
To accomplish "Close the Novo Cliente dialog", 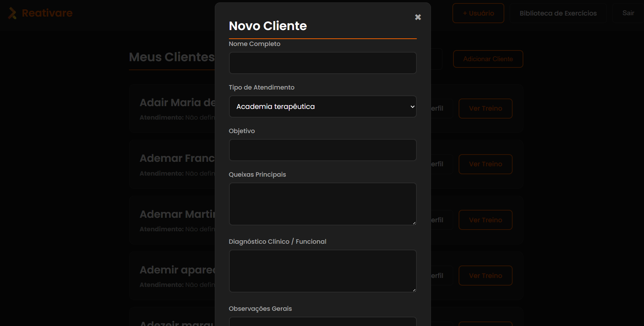I will [x=418, y=17].
